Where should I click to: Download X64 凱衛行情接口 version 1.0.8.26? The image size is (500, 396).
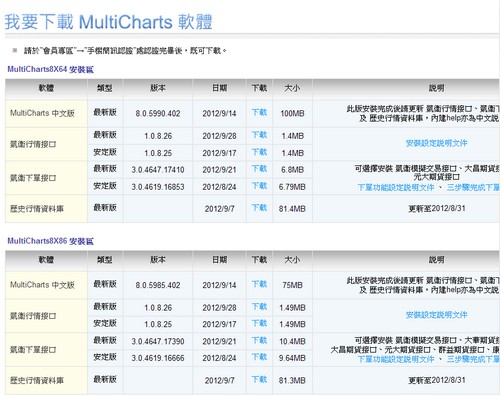tap(259, 135)
